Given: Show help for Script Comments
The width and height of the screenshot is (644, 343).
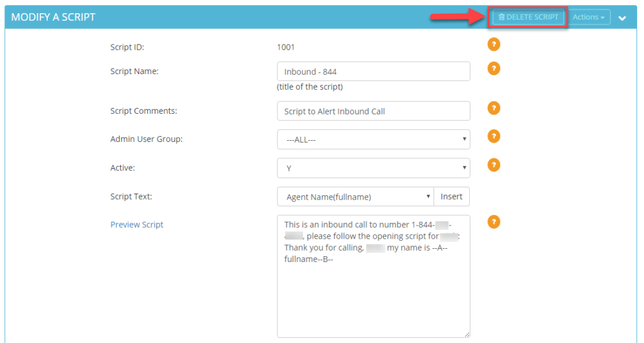Looking at the screenshot, I should [494, 108].
